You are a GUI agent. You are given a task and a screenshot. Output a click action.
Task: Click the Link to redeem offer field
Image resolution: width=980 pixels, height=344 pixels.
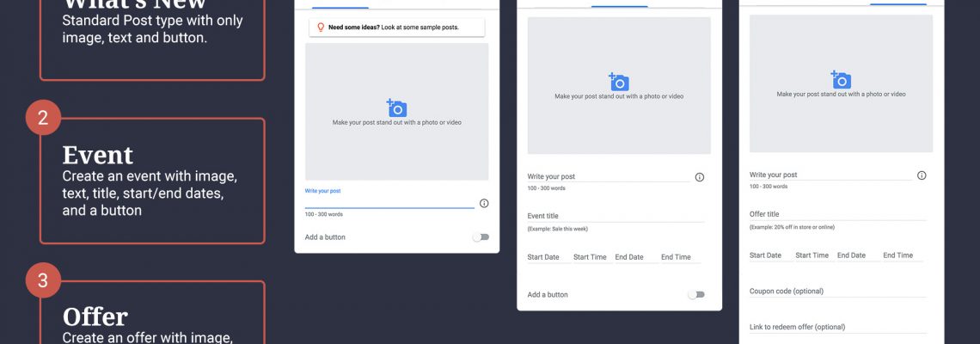click(837, 328)
